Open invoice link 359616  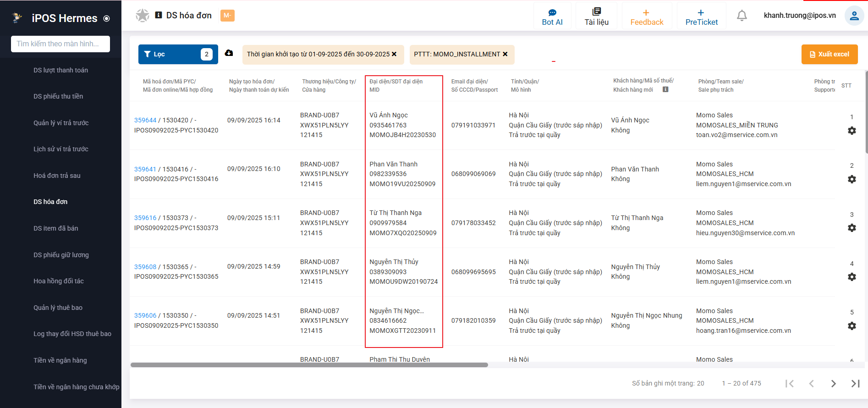click(145, 218)
